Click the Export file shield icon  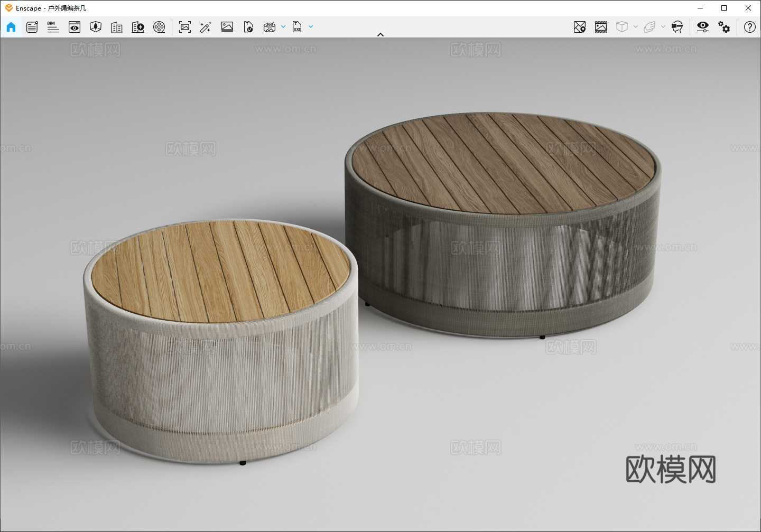pos(248,27)
